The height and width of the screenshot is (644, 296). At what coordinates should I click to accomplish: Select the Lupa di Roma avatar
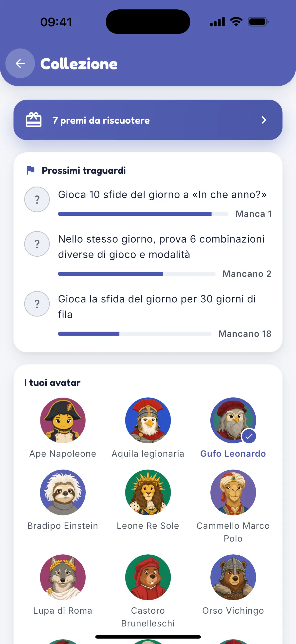[63, 577]
